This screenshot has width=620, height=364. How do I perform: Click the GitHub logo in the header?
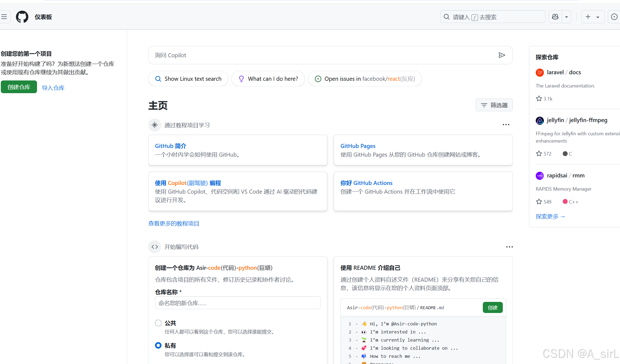[x=22, y=17]
